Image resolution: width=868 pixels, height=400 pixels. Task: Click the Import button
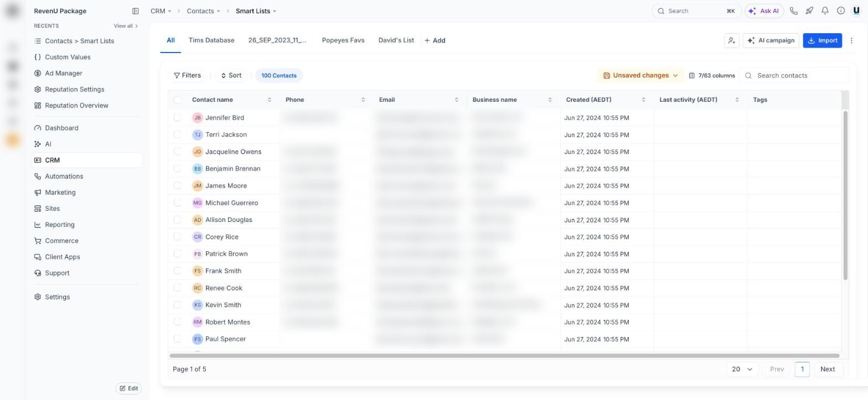click(x=822, y=40)
